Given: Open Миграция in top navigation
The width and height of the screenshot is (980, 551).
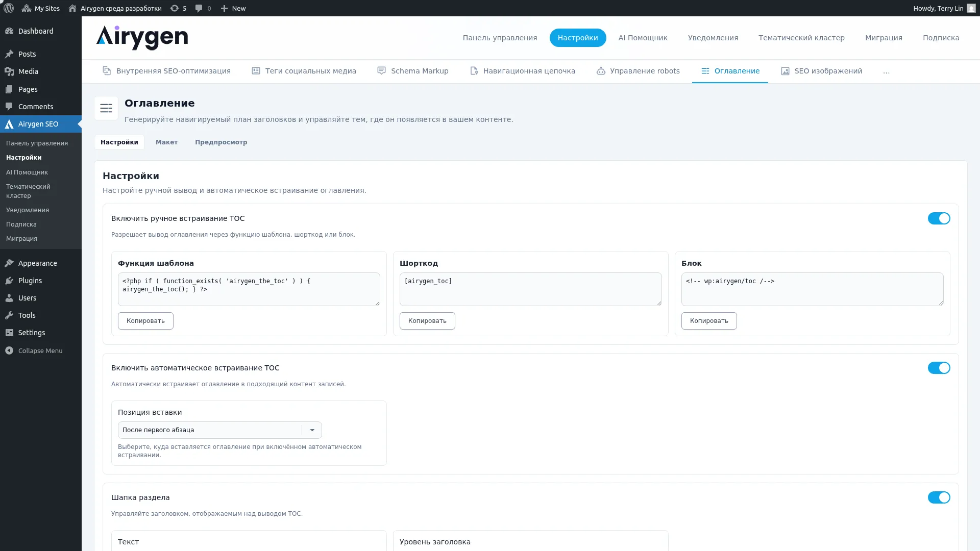Looking at the screenshot, I should click(x=884, y=38).
